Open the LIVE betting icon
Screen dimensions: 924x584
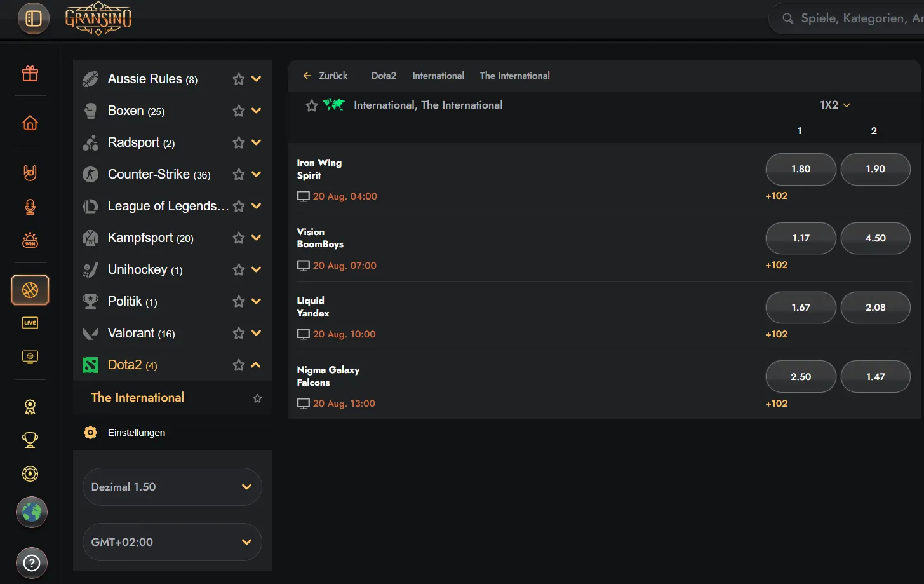[x=30, y=323]
